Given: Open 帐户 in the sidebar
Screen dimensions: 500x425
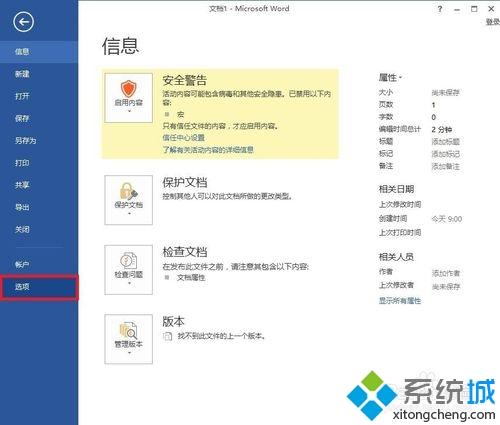Looking at the screenshot, I should [x=39, y=265].
